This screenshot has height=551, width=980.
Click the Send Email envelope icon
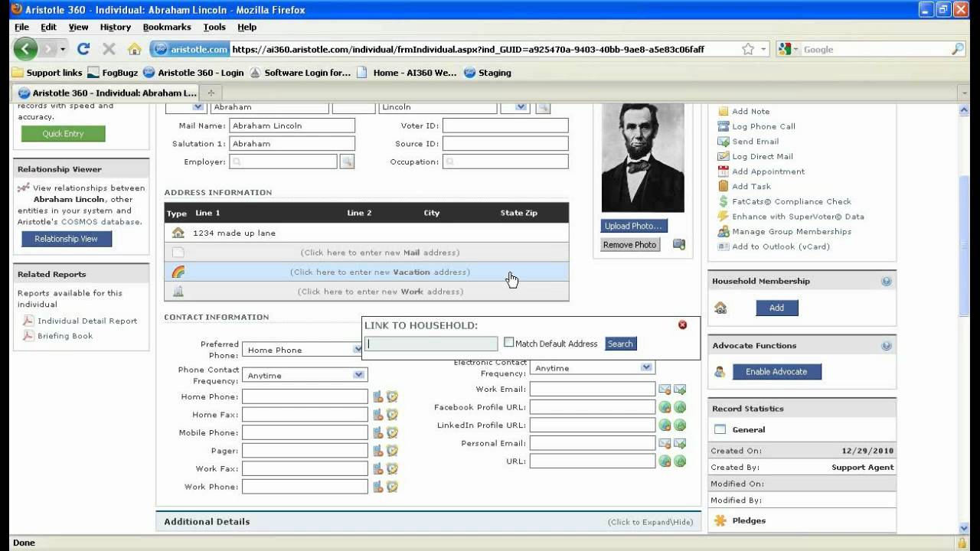(723, 142)
